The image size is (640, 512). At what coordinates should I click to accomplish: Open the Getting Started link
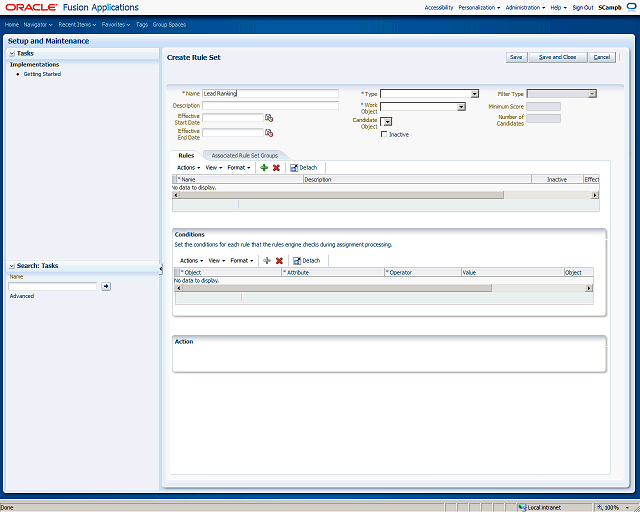(x=42, y=74)
